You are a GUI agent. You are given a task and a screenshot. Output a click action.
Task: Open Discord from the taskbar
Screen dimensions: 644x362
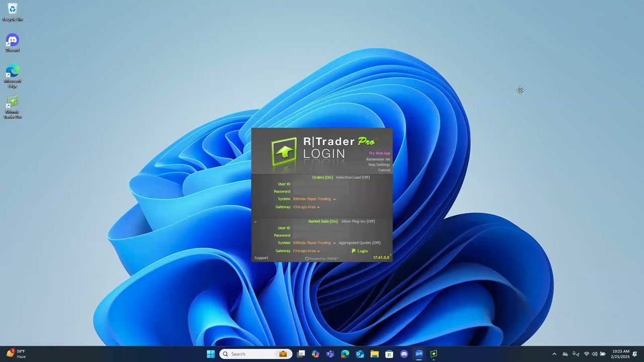point(404,354)
